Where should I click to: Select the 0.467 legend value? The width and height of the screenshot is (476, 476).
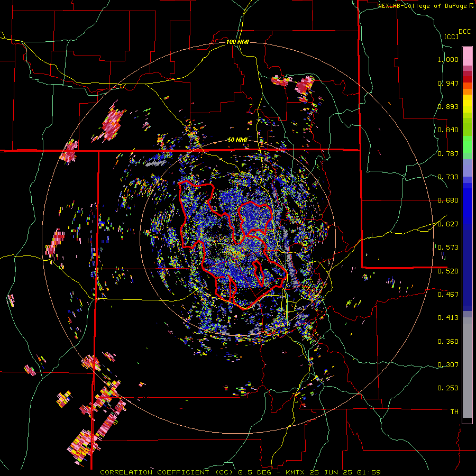pyautogui.click(x=448, y=295)
